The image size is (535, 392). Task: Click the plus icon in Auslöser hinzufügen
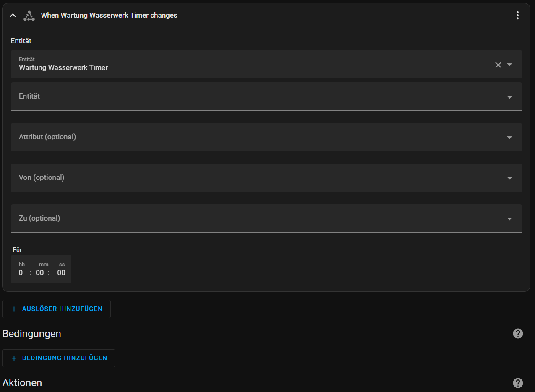(x=14, y=309)
